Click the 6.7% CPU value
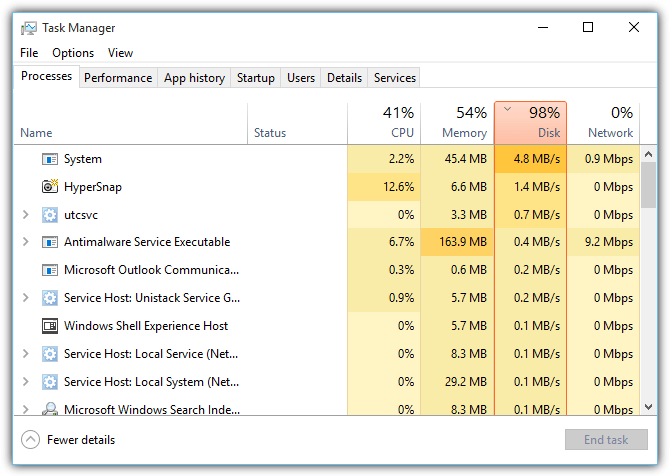Image resolution: width=670 pixels, height=476 pixels. click(x=401, y=242)
